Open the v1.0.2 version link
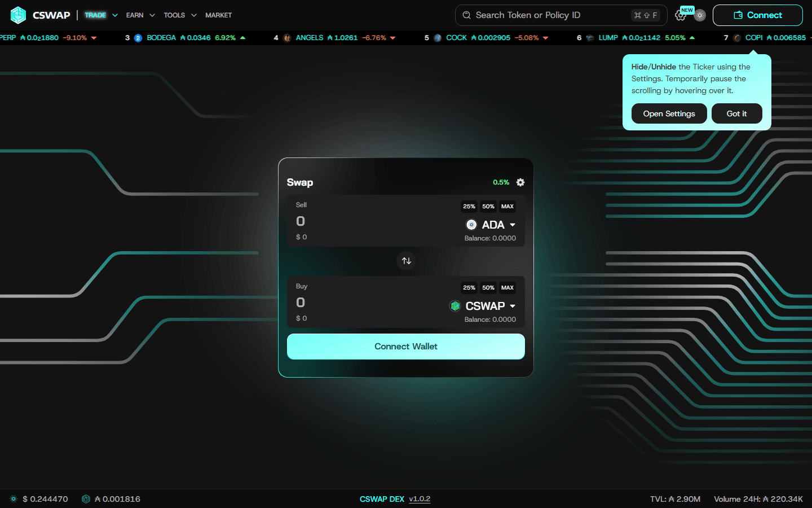The image size is (812, 508). click(420, 499)
